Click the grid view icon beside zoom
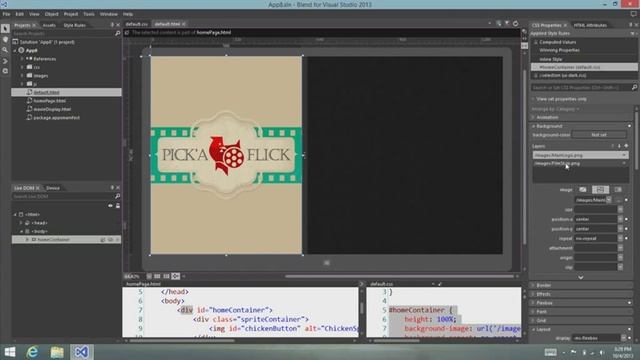 [157, 276]
